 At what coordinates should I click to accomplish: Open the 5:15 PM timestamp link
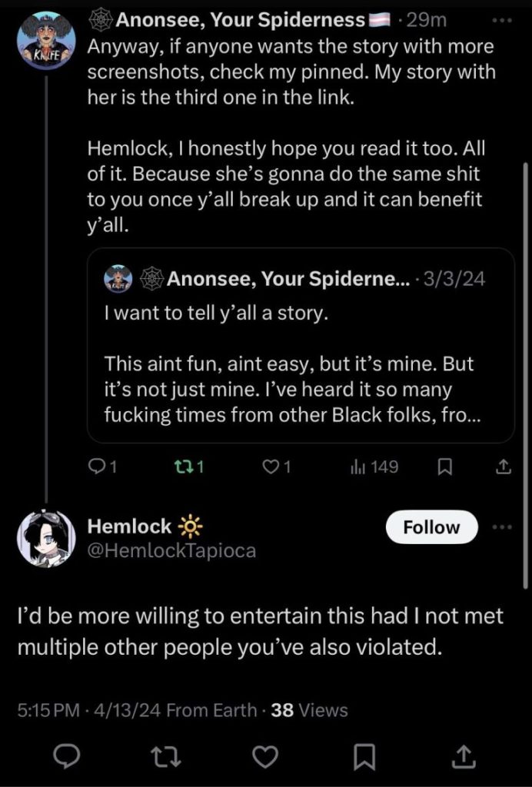(48, 710)
